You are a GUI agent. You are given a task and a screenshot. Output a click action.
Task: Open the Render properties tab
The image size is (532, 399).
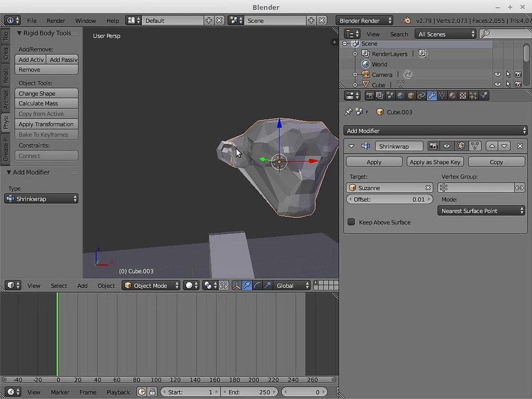tap(370, 96)
